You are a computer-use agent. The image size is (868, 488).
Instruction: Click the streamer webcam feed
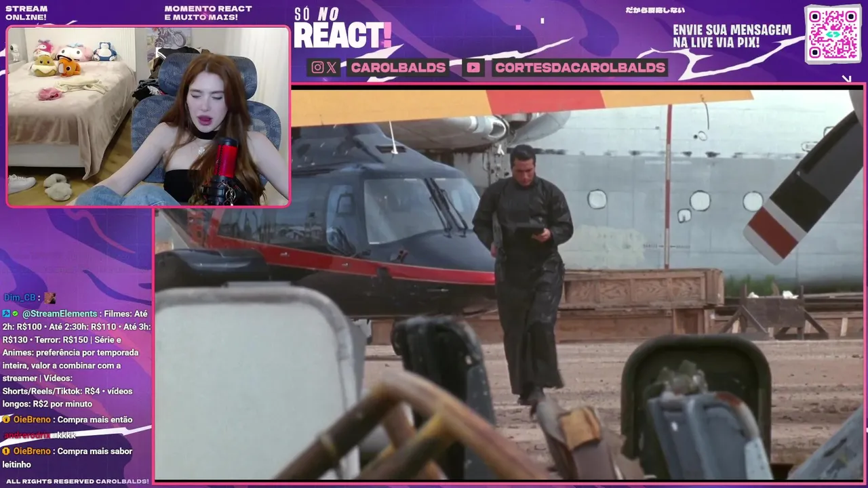point(148,116)
